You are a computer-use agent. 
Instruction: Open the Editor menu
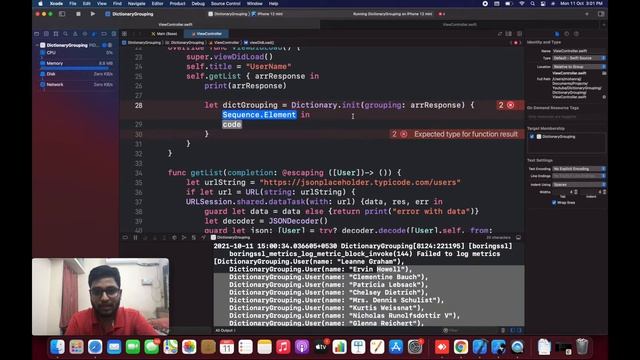[157, 4]
